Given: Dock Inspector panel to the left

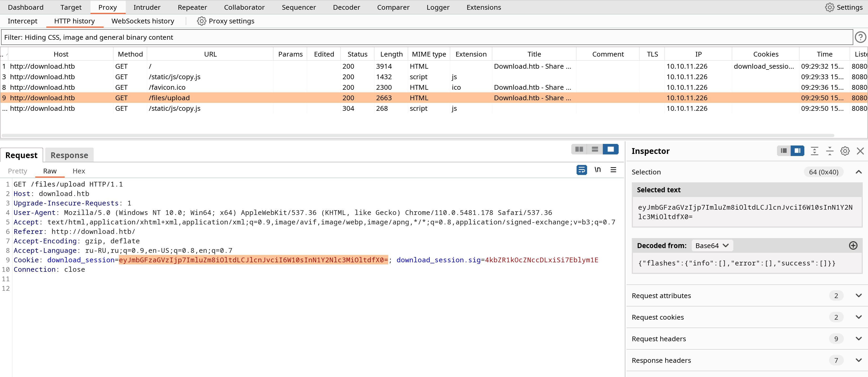Looking at the screenshot, I should pos(784,151).
